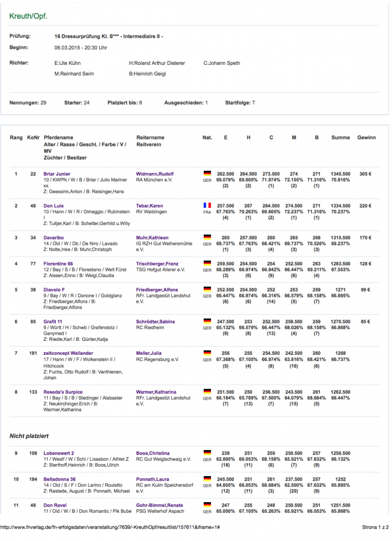Click the Summe column header
The width and height of the screenshot is (392, 541).
coord(340,137)
